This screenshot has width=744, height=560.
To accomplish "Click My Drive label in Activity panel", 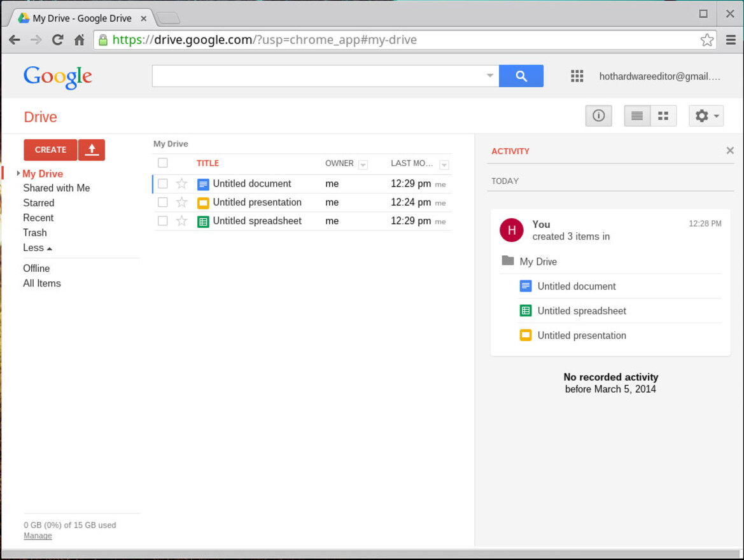I will coord(538,262).
